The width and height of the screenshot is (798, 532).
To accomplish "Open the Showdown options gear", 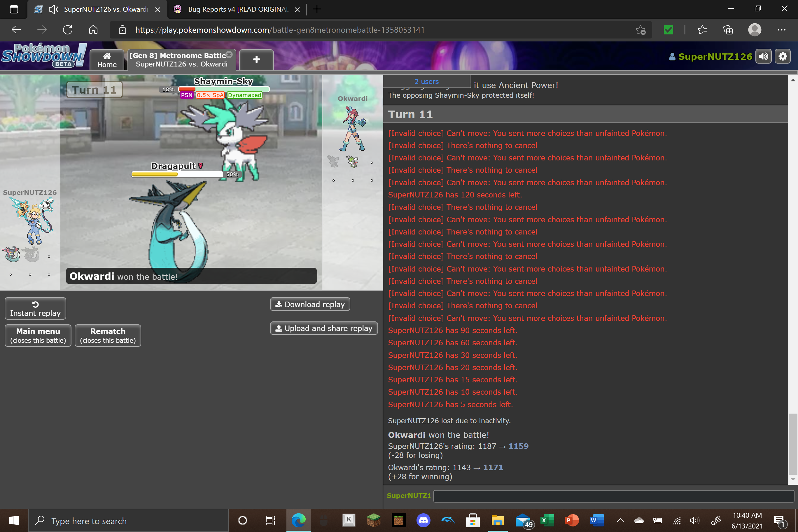I will (x=783, y=56).
